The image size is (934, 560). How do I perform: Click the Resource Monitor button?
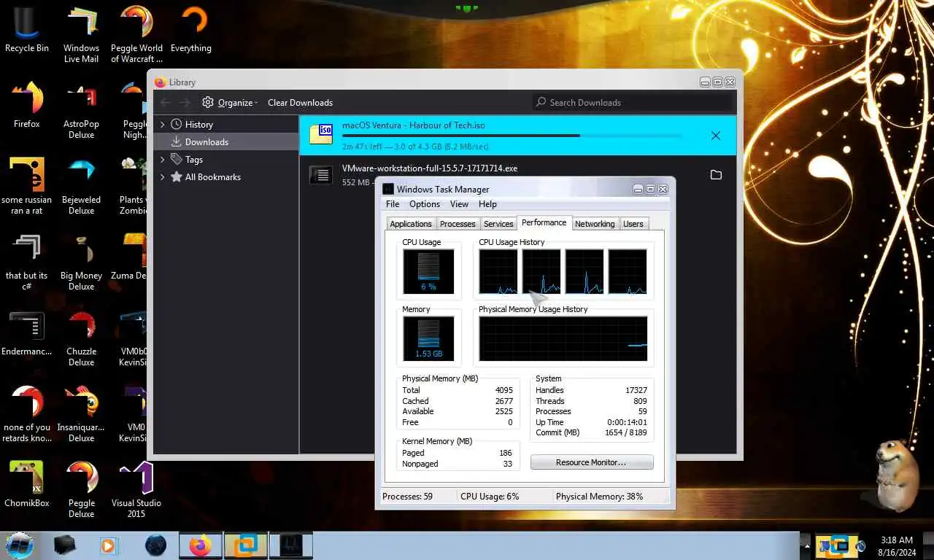coord(592,462)
